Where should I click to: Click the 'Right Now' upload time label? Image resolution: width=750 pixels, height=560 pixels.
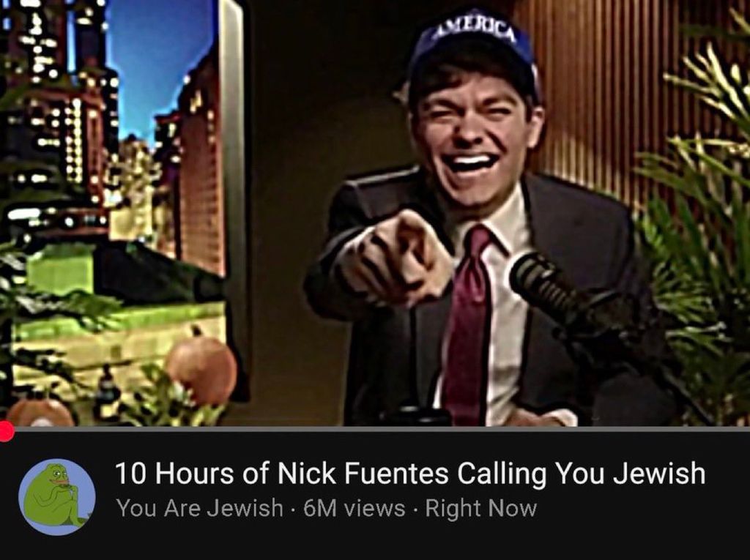(x=480, y=508)
